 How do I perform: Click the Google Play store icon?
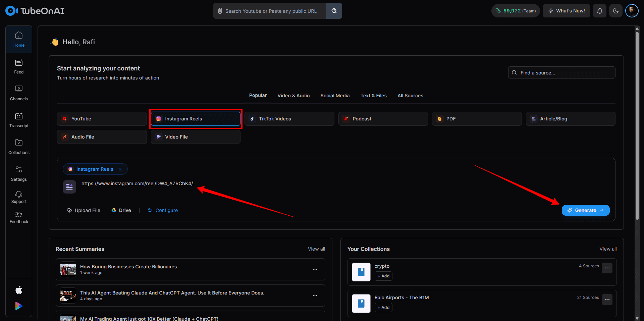click(x=19, y=306)
